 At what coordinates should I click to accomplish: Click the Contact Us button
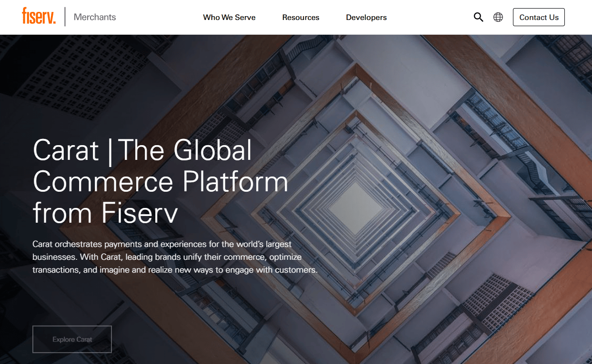(x=539, y=17)
